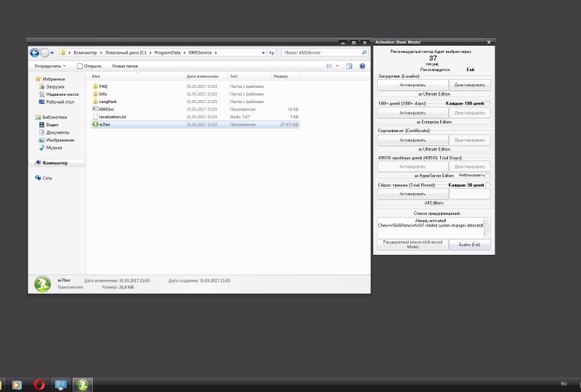
Task: Click 'as Enterprise Edition' button
Action: [434, 122]
